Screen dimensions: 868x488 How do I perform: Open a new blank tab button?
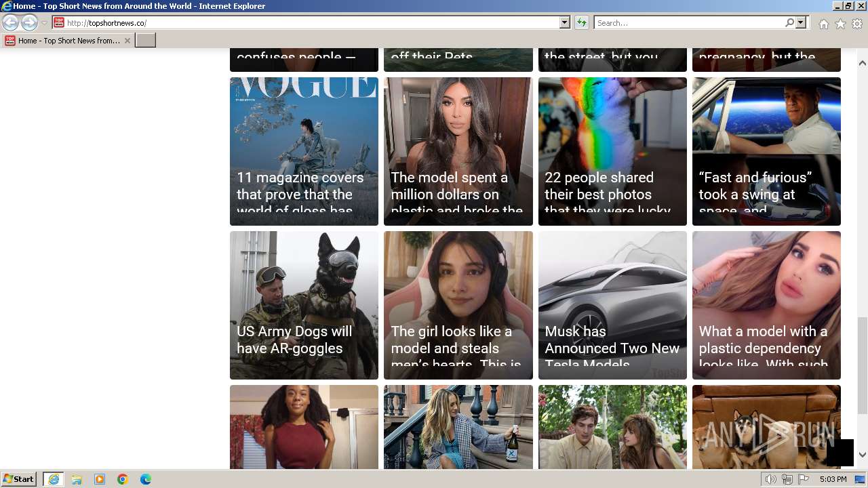coord(146,41)
